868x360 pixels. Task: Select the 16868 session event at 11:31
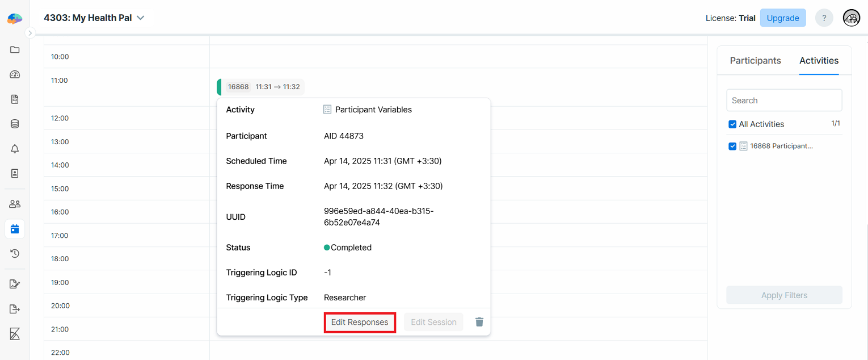click(262, 87)
